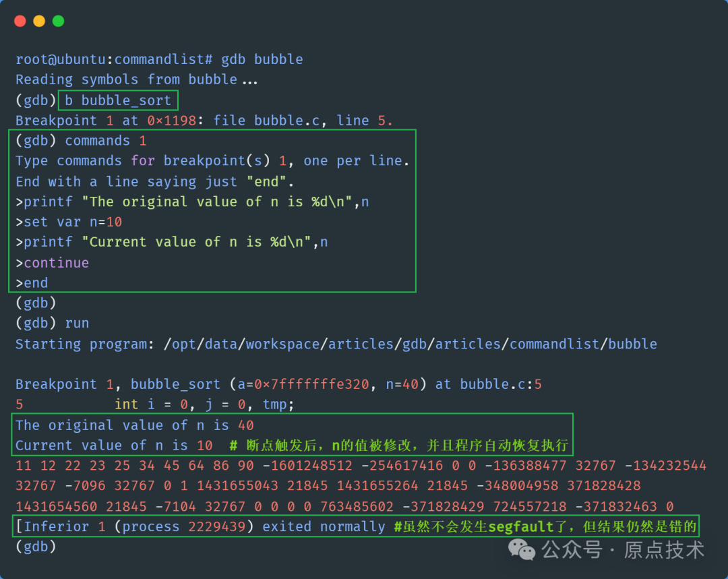Click the '(gdb) run' command
Screen dimensions: 728x579
52,323
